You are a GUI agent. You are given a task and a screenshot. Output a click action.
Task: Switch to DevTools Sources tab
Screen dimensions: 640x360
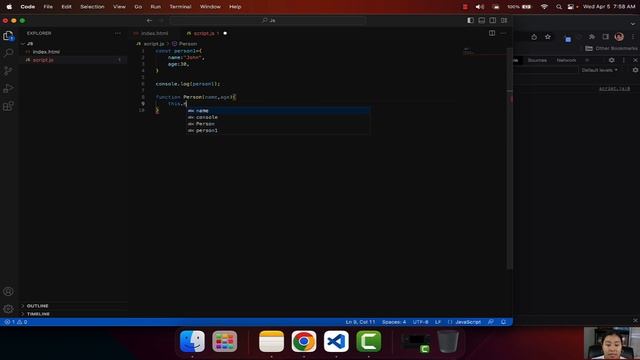[537, 60]
